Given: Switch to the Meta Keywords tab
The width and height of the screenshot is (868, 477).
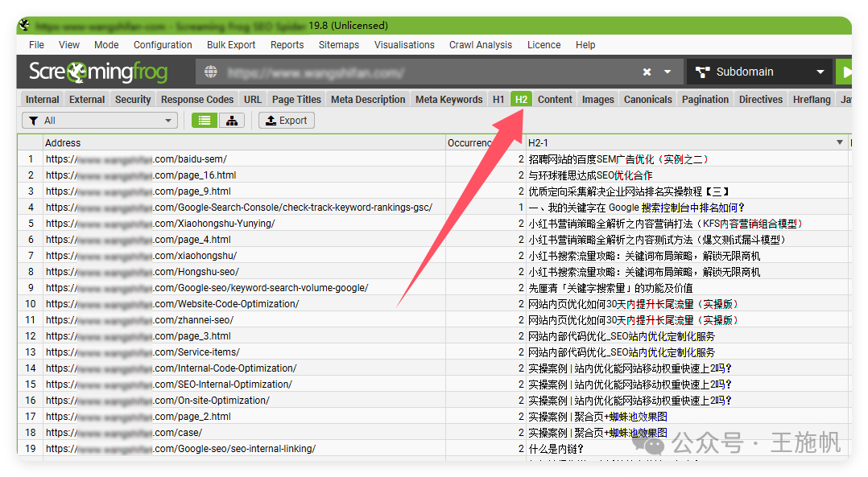Looking at the screenshot, I should (x=449, y=100).
